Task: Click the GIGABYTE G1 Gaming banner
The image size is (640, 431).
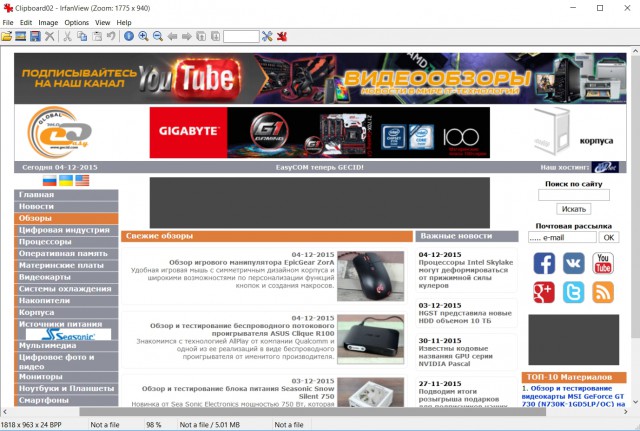Action: 320,133
